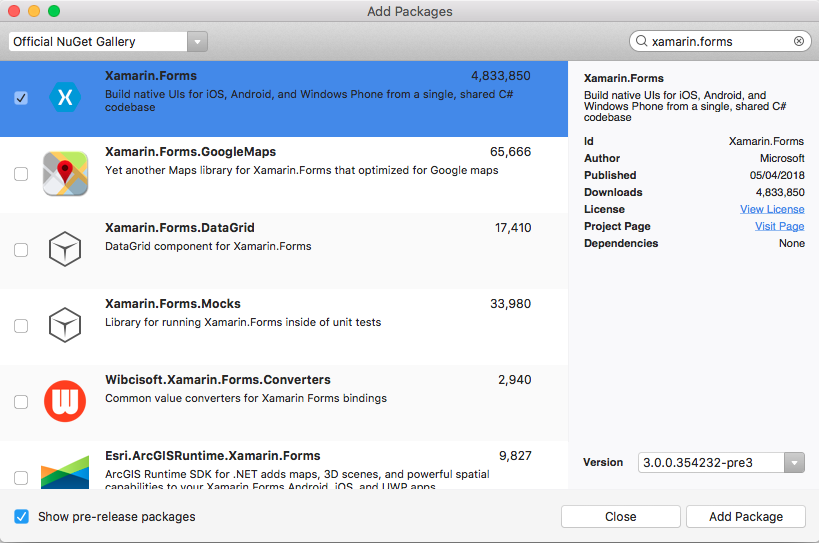Viewport: 819px width, 543px height.
Task: Check the Xamarin.Forms.GoogleMaps checkbox
Action: tap(21, 174)
